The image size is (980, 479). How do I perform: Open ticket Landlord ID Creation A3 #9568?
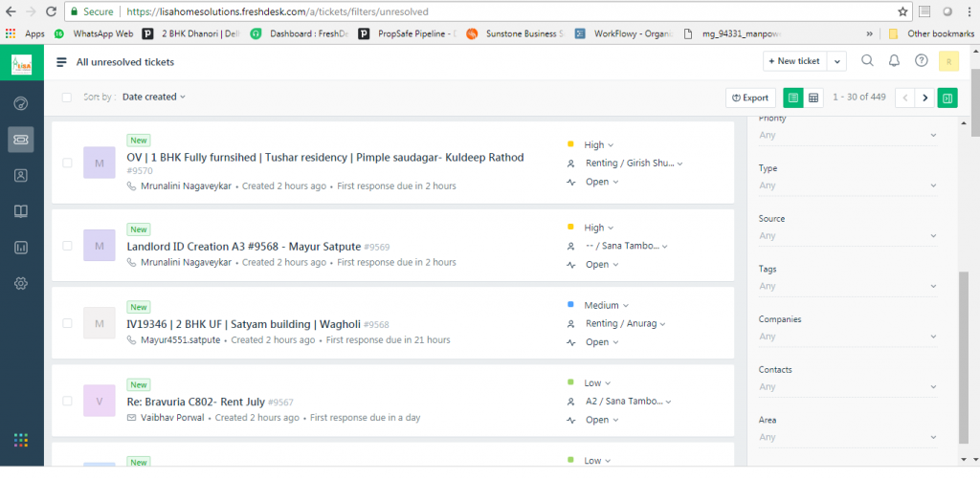pyautogui.click(x=243, y=246)
